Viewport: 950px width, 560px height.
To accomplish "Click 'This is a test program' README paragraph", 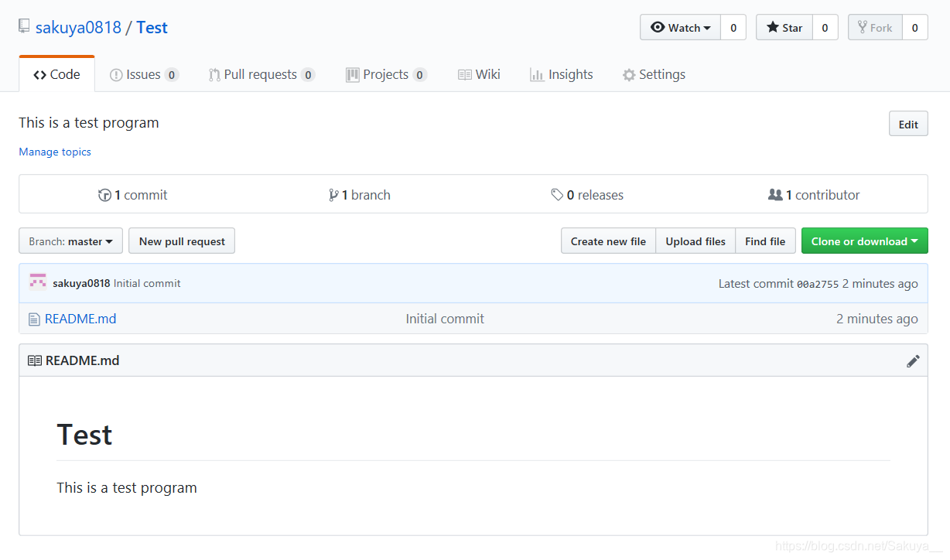I will [x=127, y=488].
